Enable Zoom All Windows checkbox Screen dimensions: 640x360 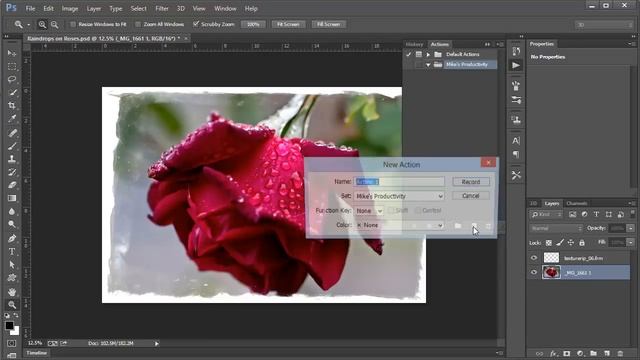click(x=138, y=24)
